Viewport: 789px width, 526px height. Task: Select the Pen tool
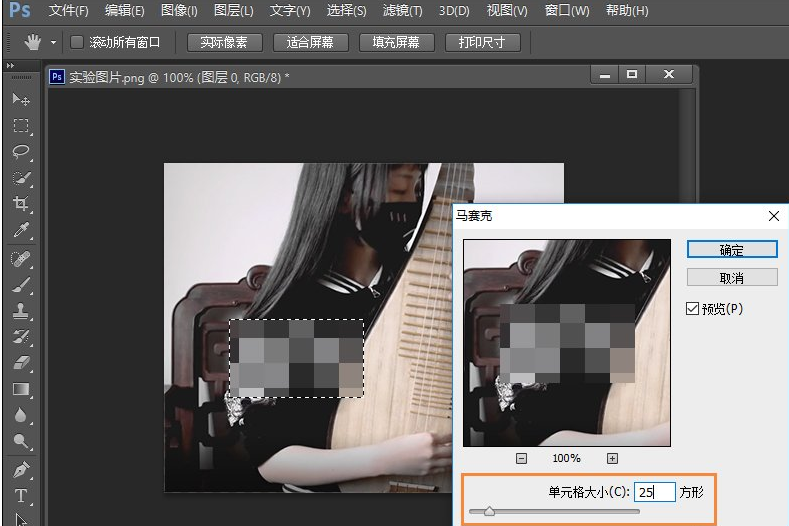21,470
